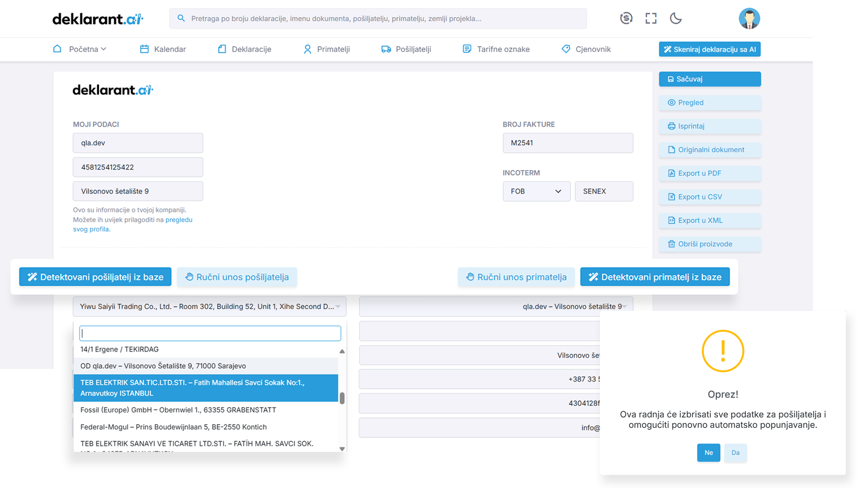Viewport: 868px width, 488px height.
Task: Toggle dark mode moon icon
Action: point(675,19)
